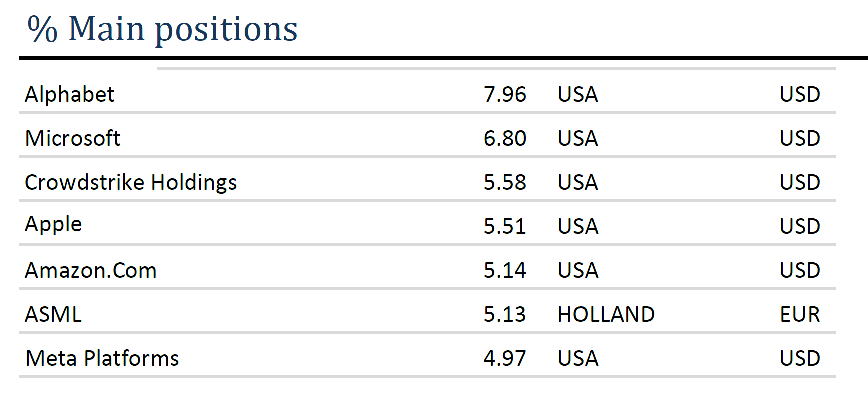
Task: Select the Microsoft position name
Action: point(73,138)
